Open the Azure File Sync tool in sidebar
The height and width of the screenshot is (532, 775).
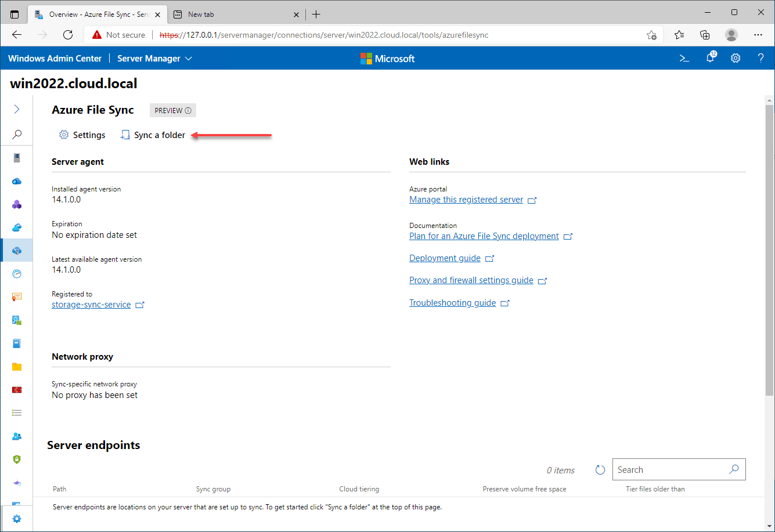coord(16,250)
